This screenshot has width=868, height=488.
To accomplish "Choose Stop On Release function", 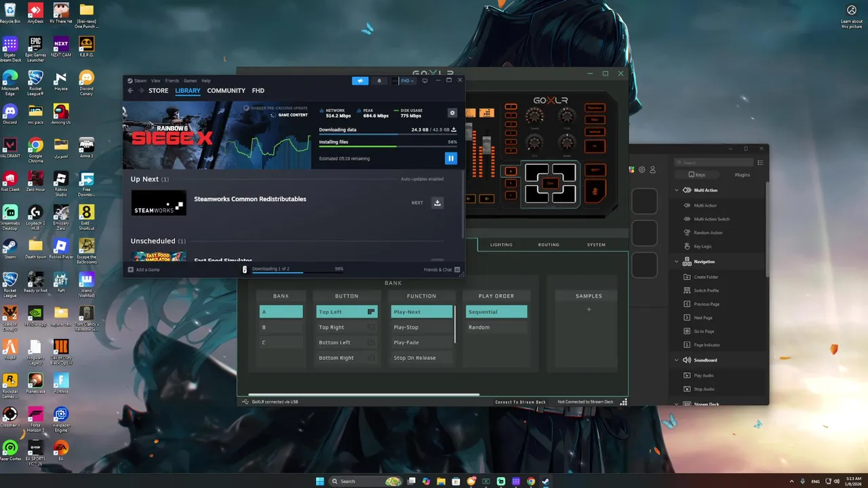I will [421, 358].
